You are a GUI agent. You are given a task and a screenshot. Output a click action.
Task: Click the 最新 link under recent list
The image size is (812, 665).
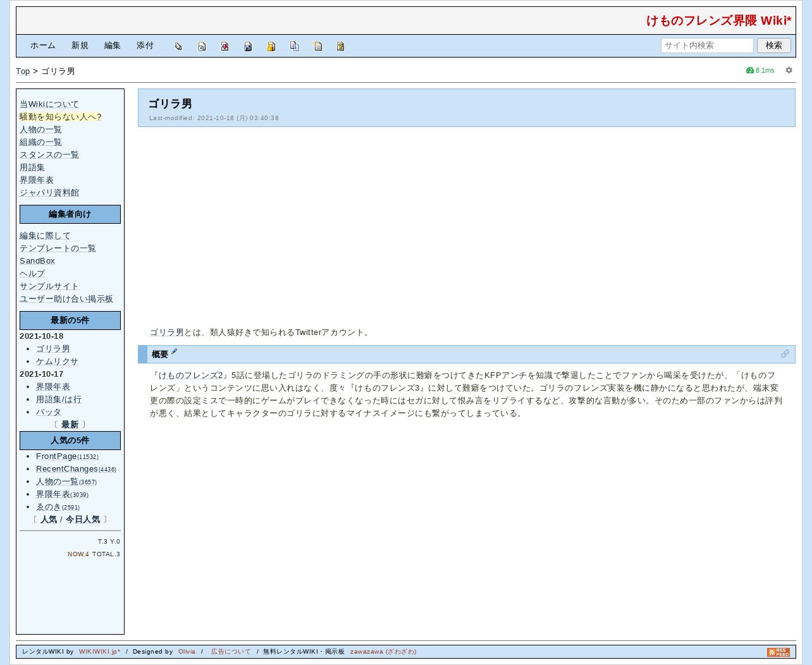click(x=70, y=425)
